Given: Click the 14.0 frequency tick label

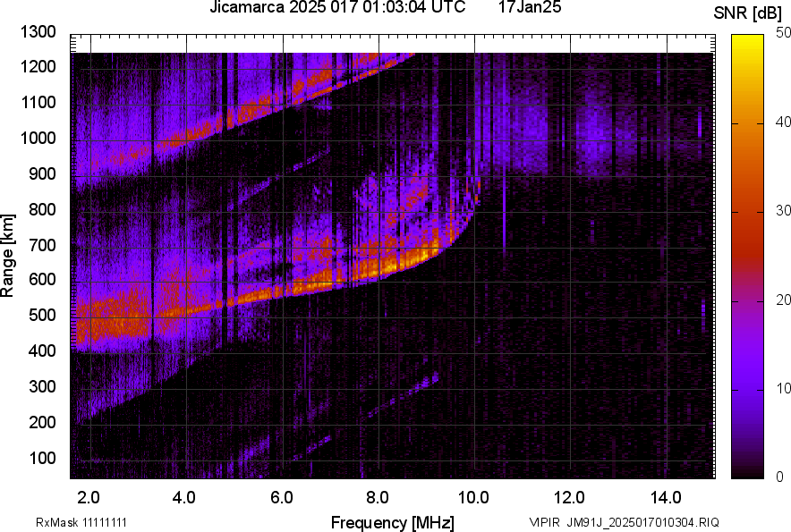Looking at the screenshot, I should (x=666, y=495).
